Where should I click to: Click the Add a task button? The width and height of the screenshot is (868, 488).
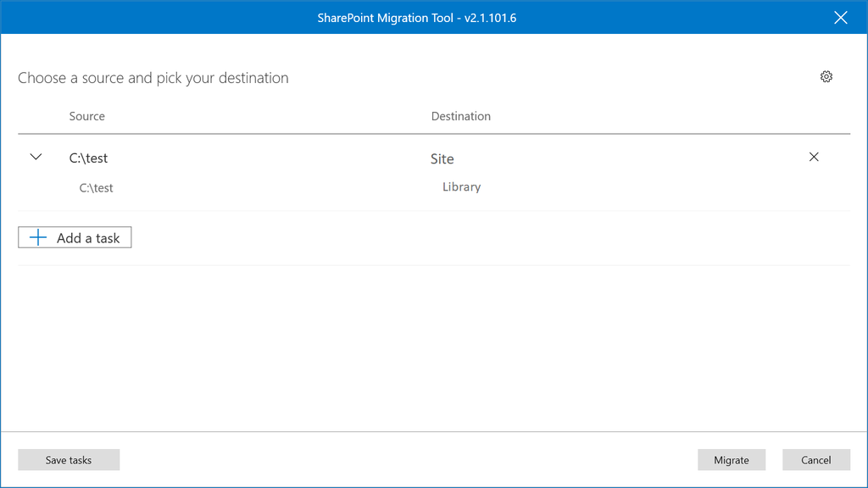pos(75,237)
